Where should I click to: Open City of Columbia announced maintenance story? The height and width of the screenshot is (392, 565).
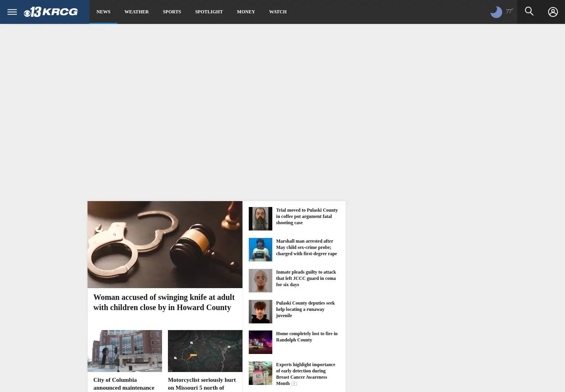[x=124, y=384]
